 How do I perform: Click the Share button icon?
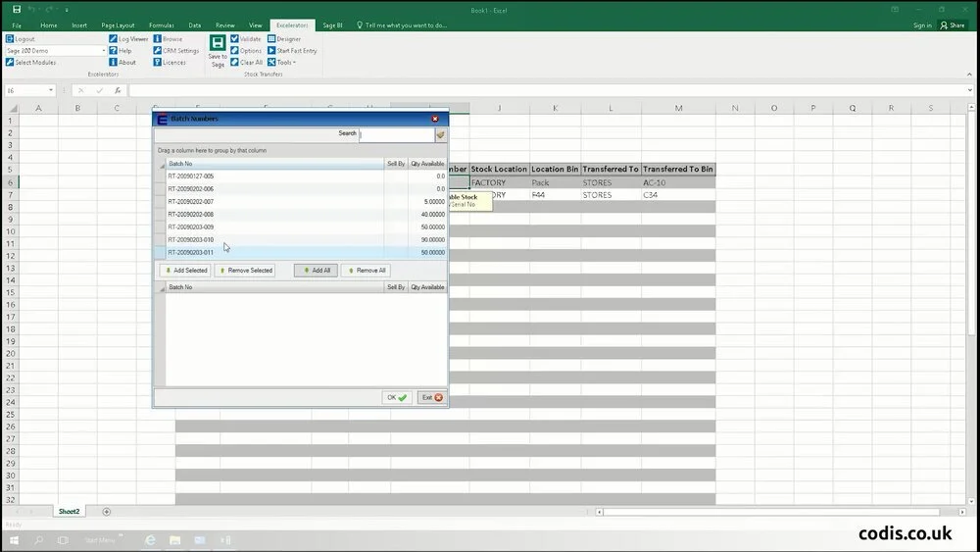pyautogui.click(x=944, y=25)
